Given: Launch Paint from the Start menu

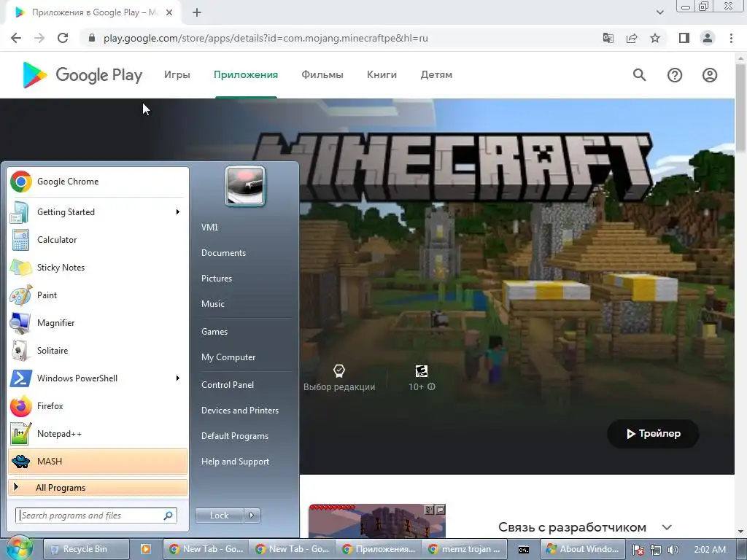Looking at the screenshot, I should pyautogui.click(x=98, y=295).
